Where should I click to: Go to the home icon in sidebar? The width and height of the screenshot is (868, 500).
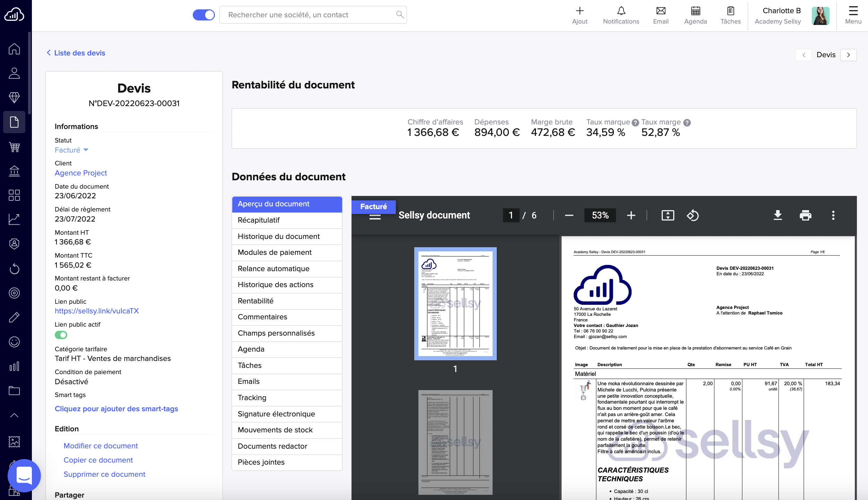pyautogui.click(x=14, y=49)
